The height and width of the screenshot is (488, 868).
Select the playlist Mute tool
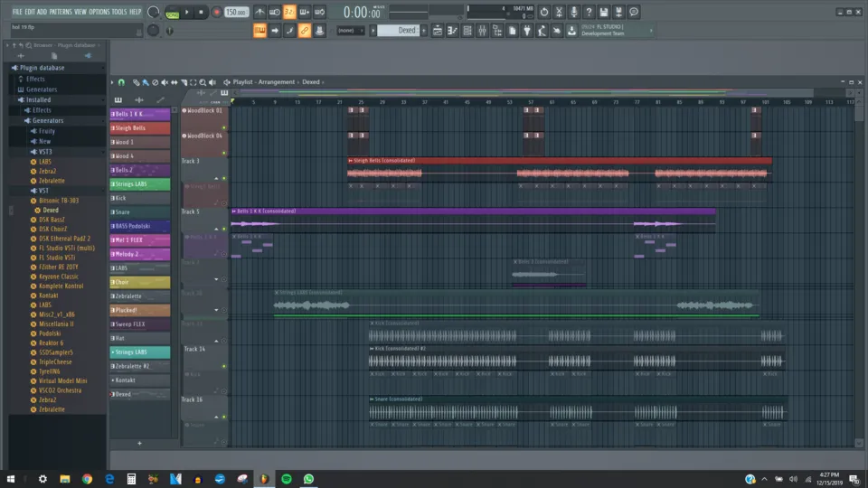tap(165, 82)
